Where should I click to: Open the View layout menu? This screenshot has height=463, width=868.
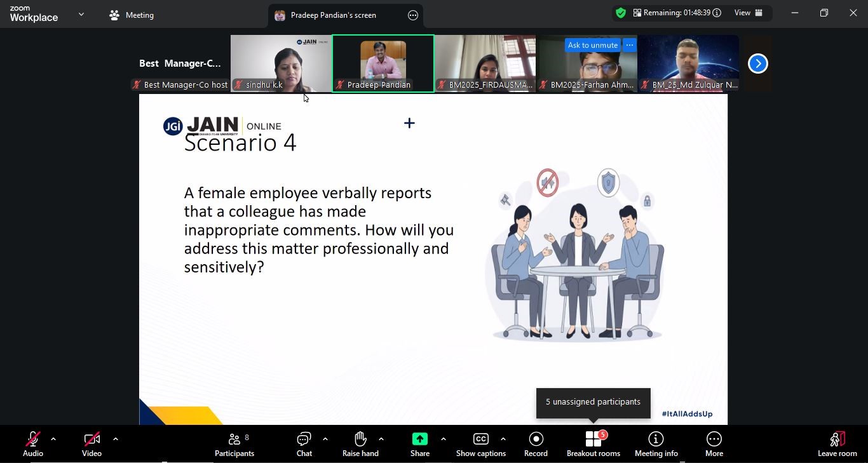click(x=748, y=13)
